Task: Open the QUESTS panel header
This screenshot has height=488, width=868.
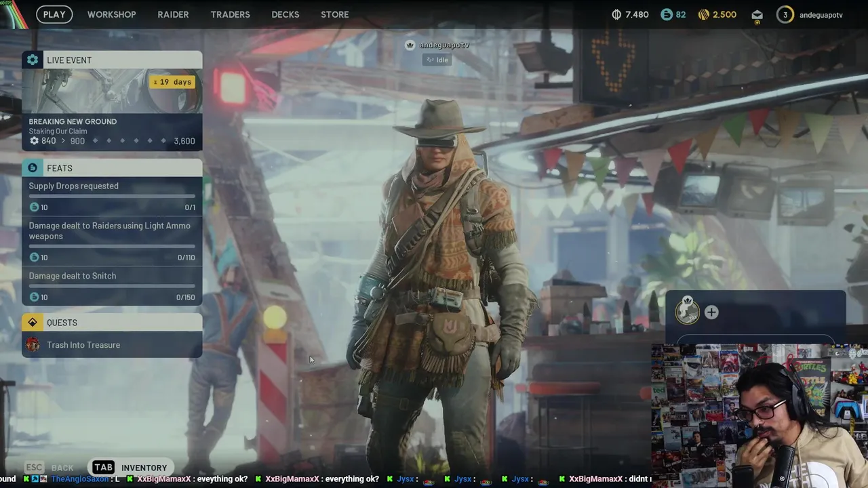Action: click(112, 323)
